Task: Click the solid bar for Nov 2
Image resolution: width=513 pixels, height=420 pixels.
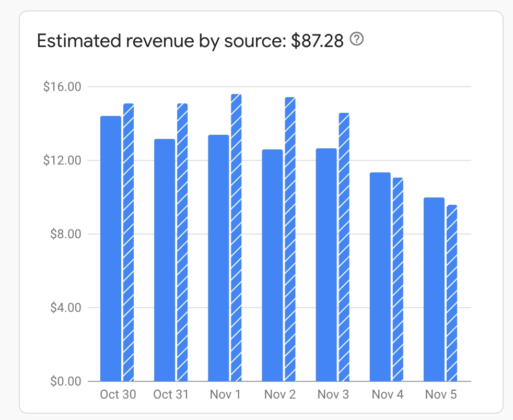Action: coord(272,265)
